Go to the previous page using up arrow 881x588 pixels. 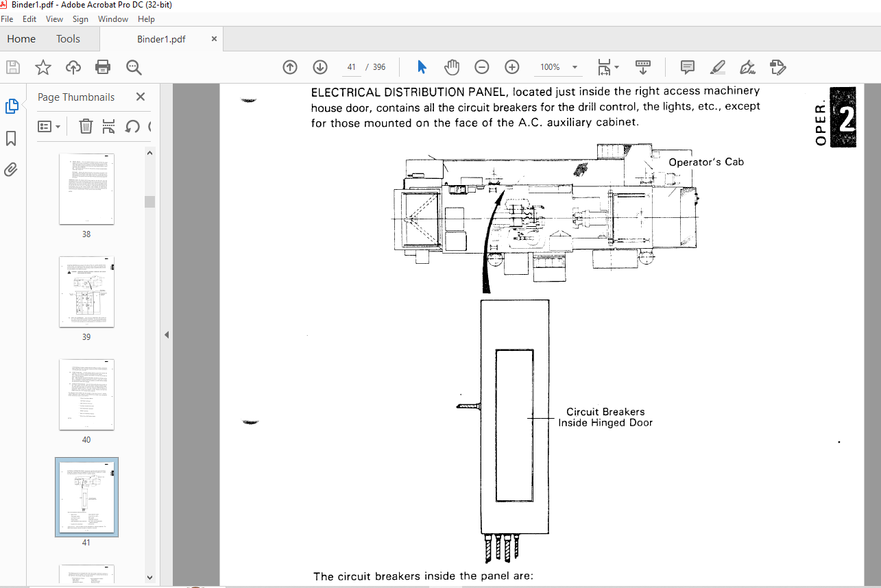tap(290, 67)
